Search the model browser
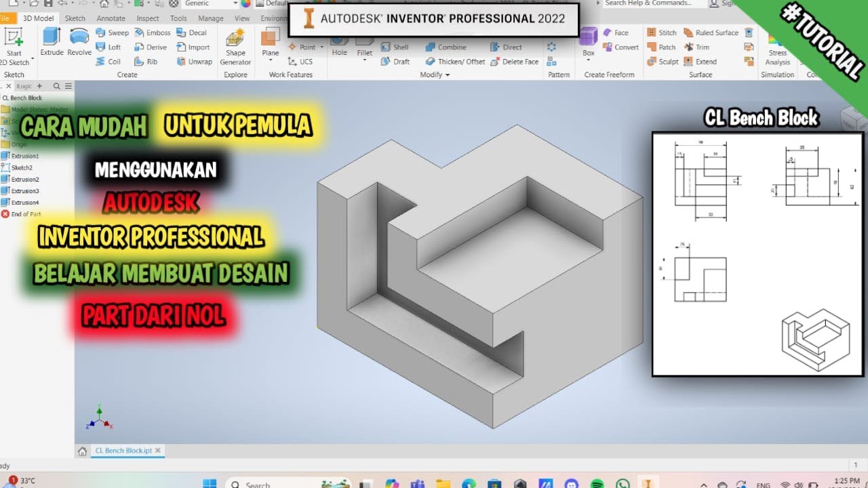This screenshot has width=868, height=488. coord(57,86)
